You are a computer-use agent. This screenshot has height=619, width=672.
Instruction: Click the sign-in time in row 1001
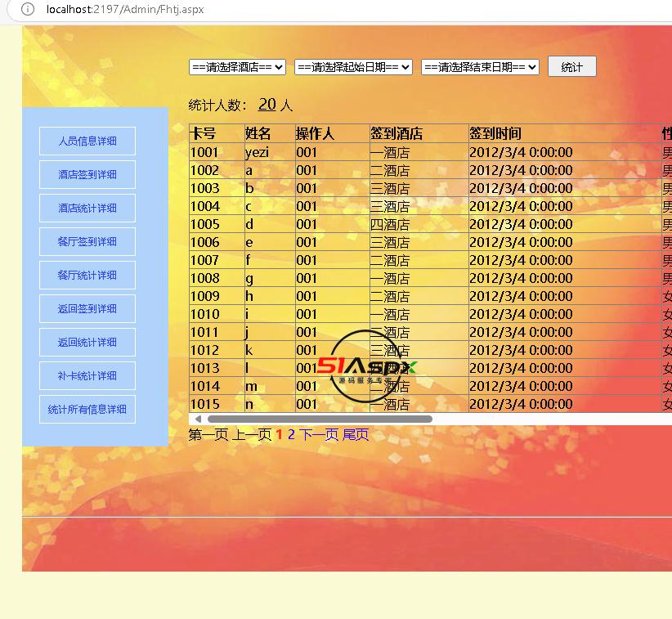pos(521,152)
